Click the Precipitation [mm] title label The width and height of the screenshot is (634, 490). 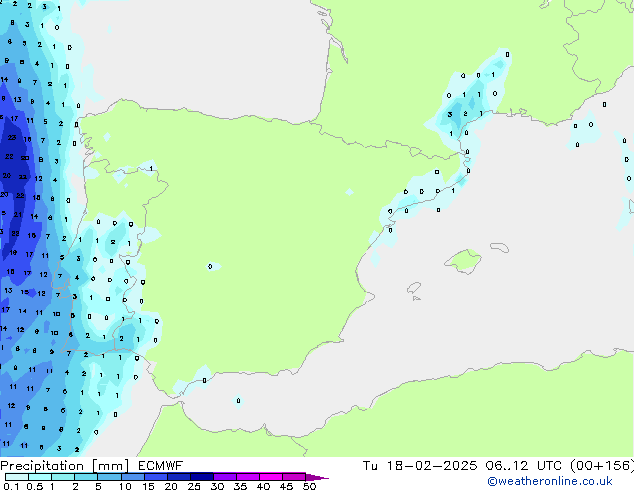[62, 465]
